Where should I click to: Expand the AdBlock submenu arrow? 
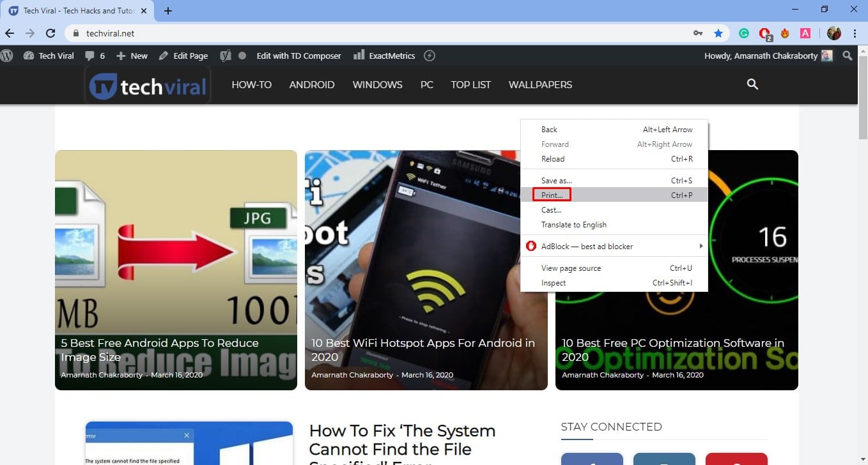[701, 246]
